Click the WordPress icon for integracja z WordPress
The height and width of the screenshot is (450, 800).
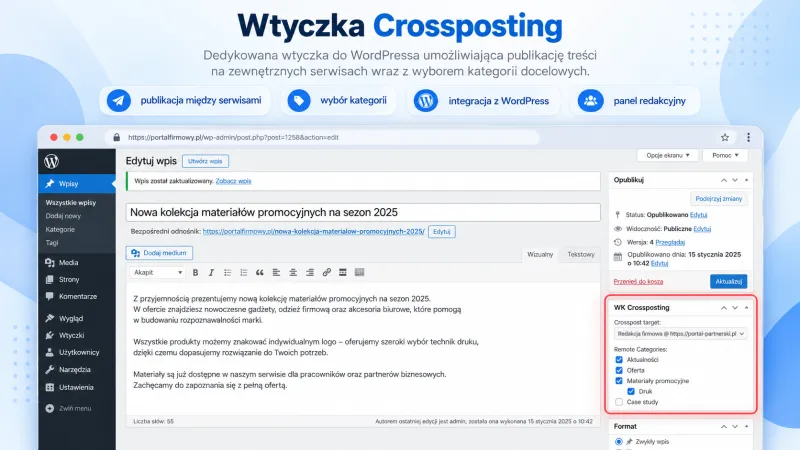point(426,101)
